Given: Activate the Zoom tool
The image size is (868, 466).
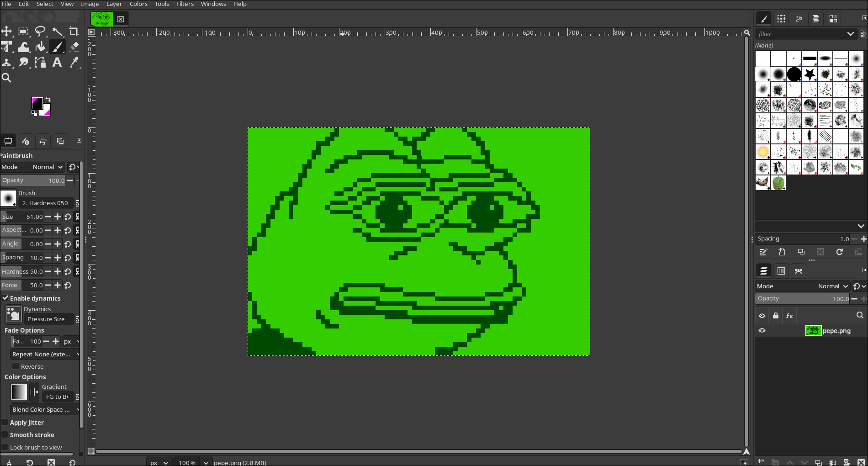Looking at the screenshot, I should click(6, 78).
